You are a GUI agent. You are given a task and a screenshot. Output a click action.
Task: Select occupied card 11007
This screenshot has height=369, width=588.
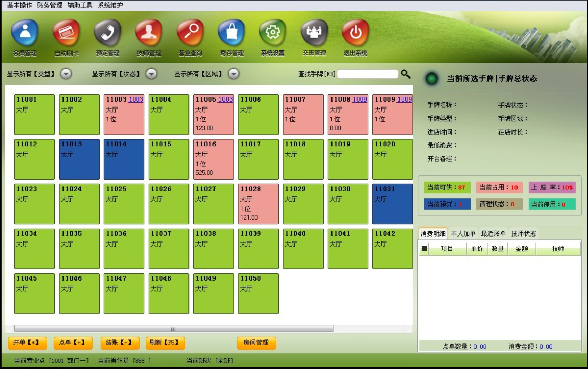coord(303,114)
